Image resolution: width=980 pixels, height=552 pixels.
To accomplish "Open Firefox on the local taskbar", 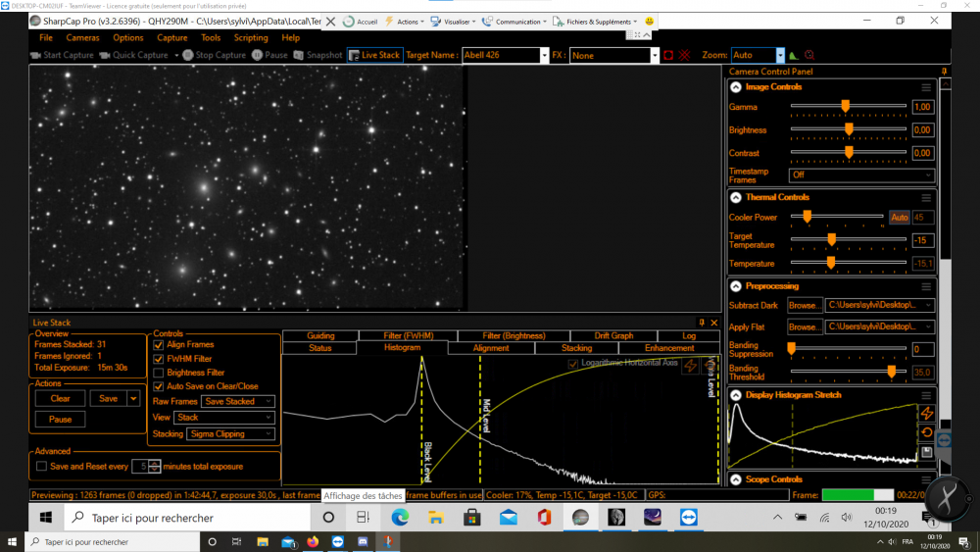I will 313,541.
